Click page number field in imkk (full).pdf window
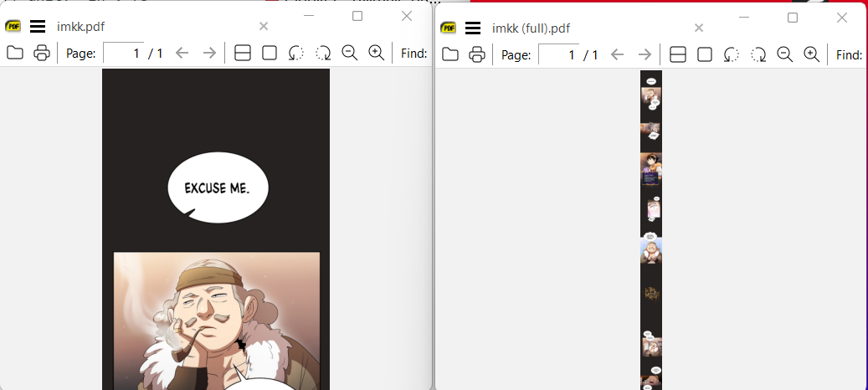 [558, 54]
